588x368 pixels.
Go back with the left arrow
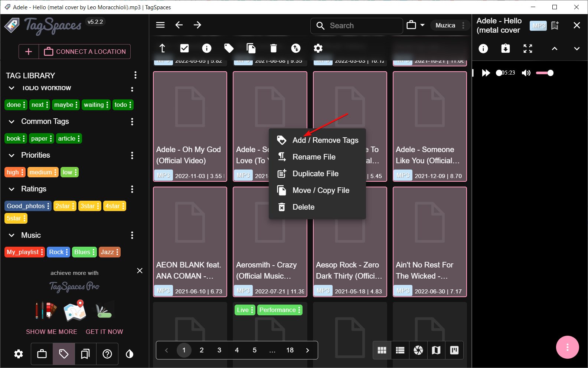click(179, 25)
